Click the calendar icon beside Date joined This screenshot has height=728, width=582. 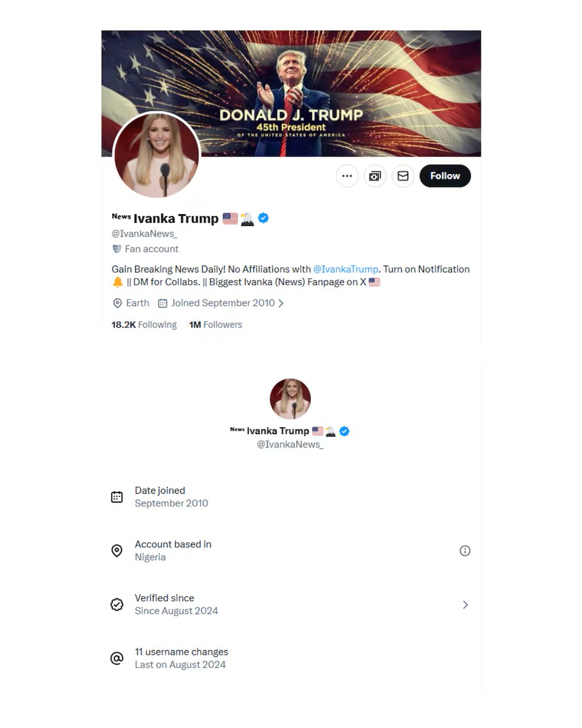click(117, 497)
